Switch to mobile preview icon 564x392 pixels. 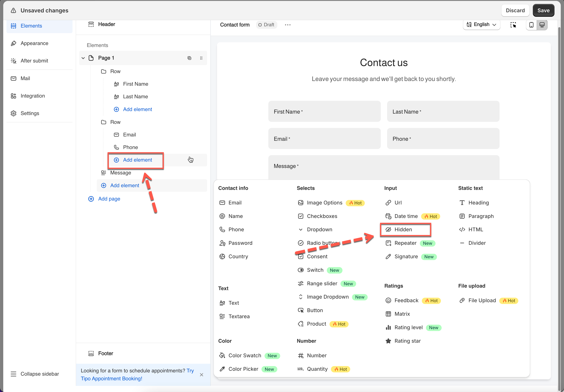coord(531,25)
